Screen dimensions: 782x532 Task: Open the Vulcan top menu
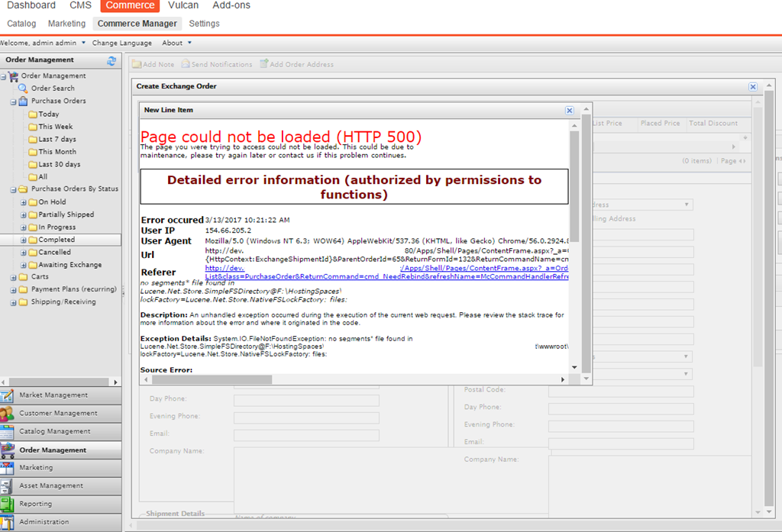click(x=183, y=5)
